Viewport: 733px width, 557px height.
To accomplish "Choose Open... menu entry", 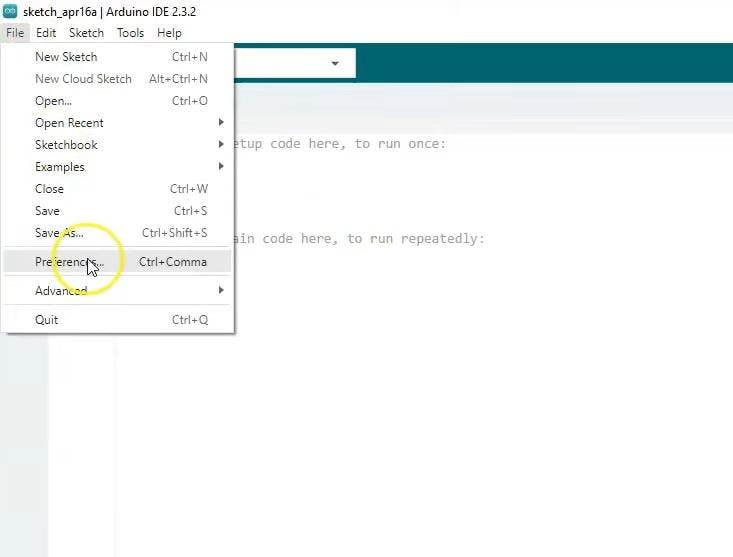I will [x=117, y=101].
